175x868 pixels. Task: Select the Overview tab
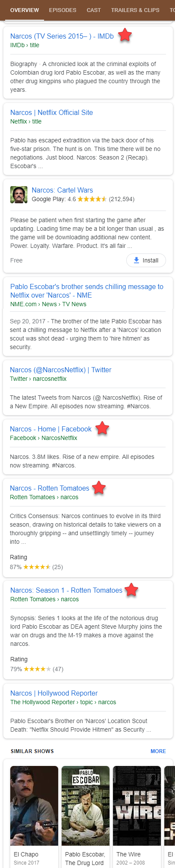(x=24, y=10)
